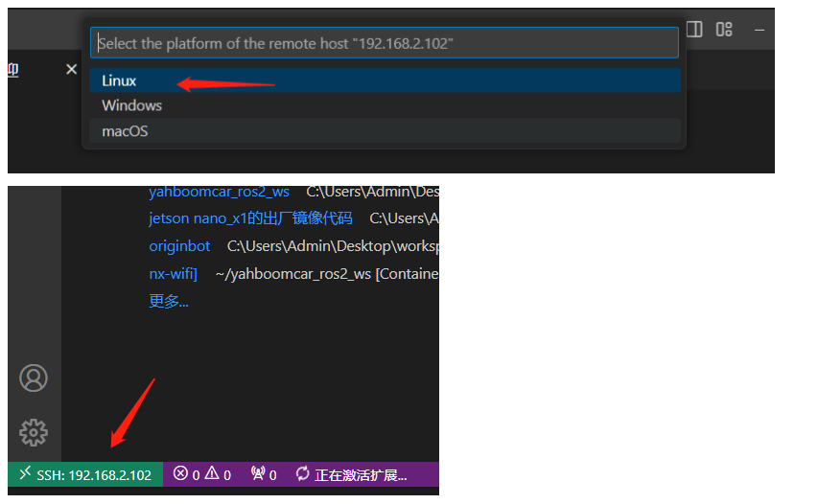Open the jetson nano_x1 recent link
The image size is (818, 504).
250,218
